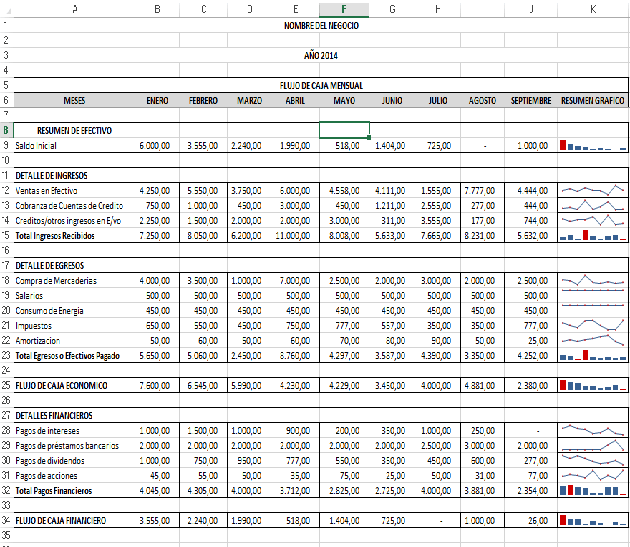Select Total Pagos Financieros label
The image size is (630, 547).
pos(53,490)
